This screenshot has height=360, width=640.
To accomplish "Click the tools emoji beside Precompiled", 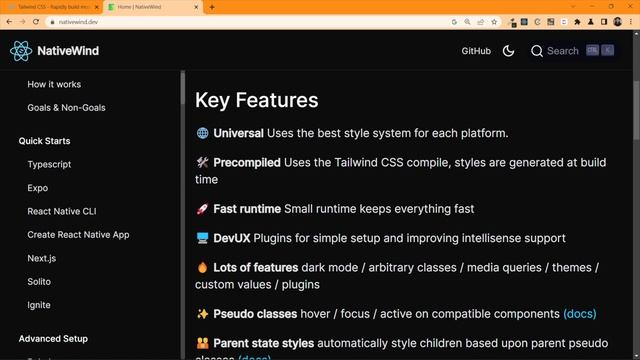I will (202, 162).
